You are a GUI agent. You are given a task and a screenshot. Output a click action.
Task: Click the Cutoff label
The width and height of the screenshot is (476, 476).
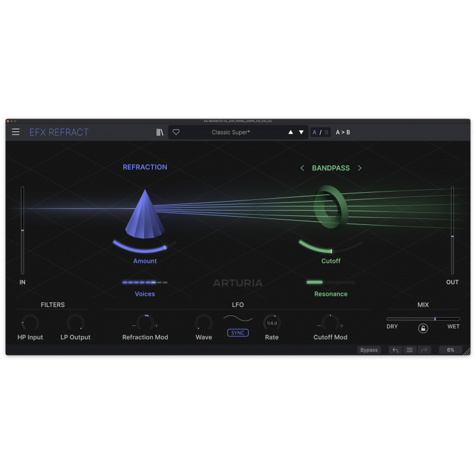click(331, 261)
